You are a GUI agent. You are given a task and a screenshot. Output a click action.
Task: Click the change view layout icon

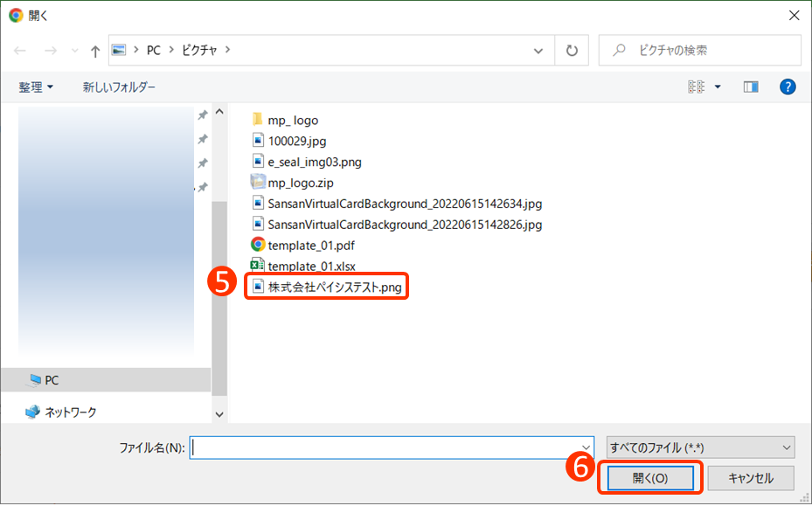click(696, 87)
